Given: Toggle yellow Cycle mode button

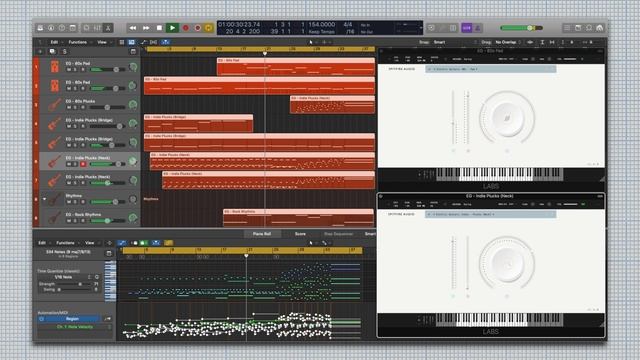Looking at the screenshot, I should (209, 28).
